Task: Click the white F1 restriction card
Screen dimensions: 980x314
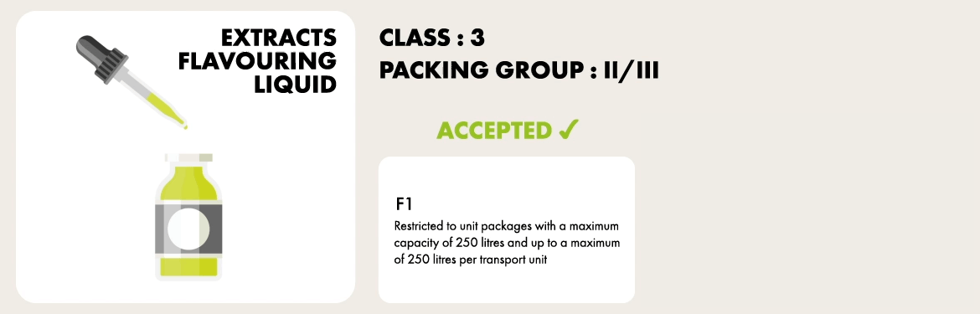Action: pos(506,229)
